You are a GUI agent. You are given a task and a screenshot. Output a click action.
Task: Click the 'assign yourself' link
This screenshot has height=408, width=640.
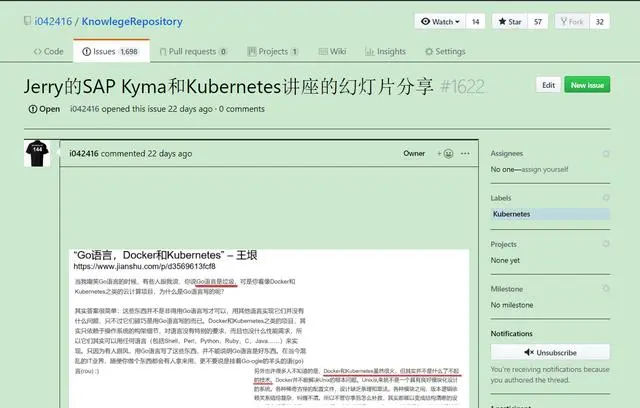[544, 169]
